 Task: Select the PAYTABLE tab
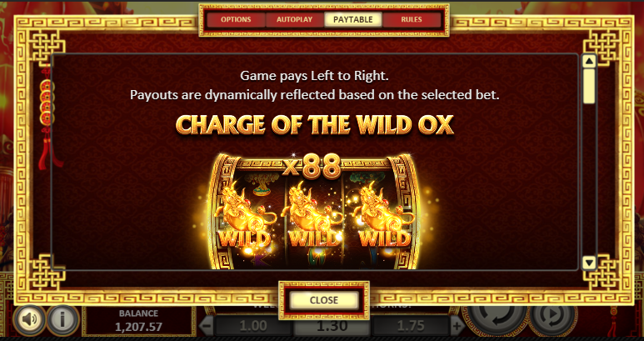[x=353, y=19]
